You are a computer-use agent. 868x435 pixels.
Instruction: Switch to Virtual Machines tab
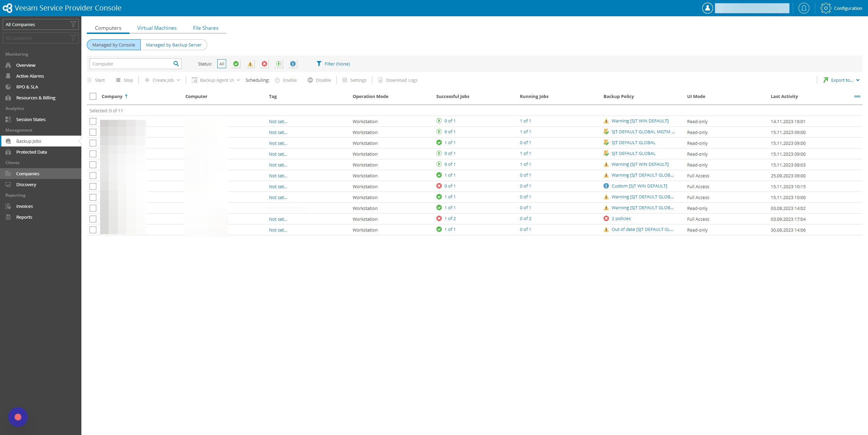(x=157, y=28)
